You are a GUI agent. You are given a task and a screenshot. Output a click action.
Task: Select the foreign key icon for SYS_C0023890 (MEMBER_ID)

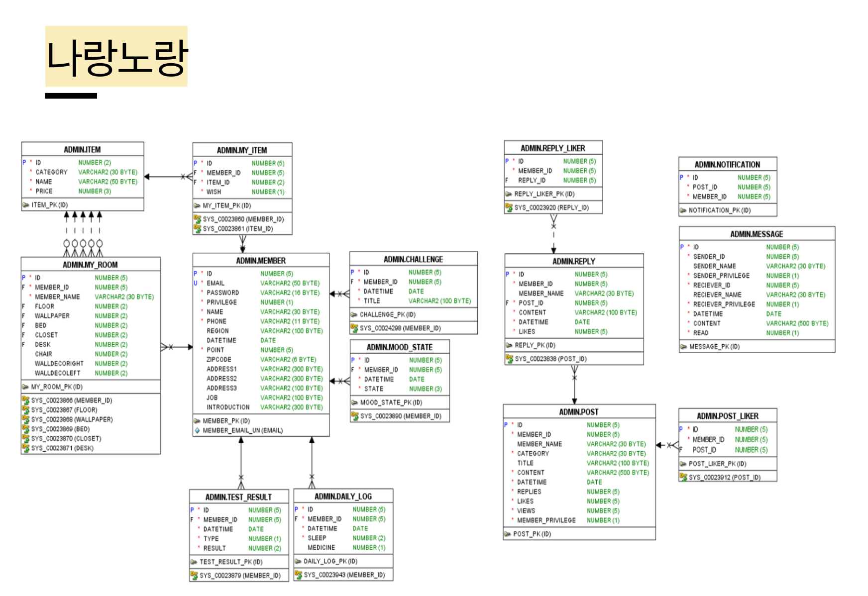355,416
